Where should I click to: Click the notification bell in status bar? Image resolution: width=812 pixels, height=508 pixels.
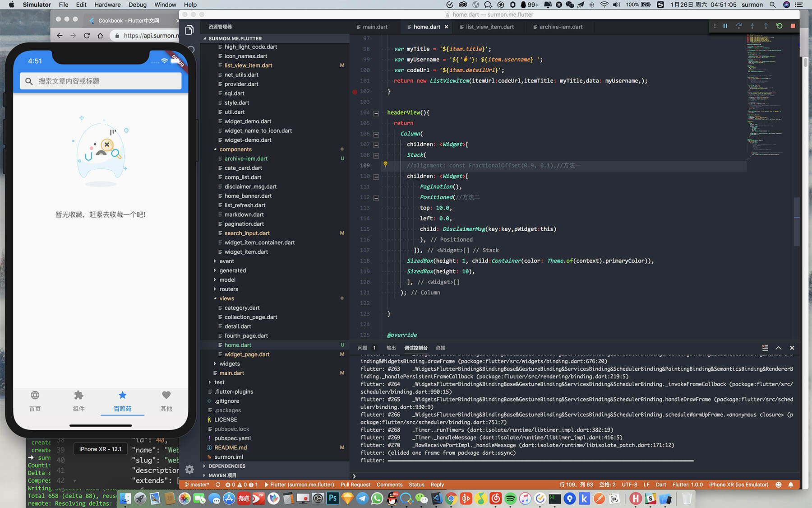[790, 485]
